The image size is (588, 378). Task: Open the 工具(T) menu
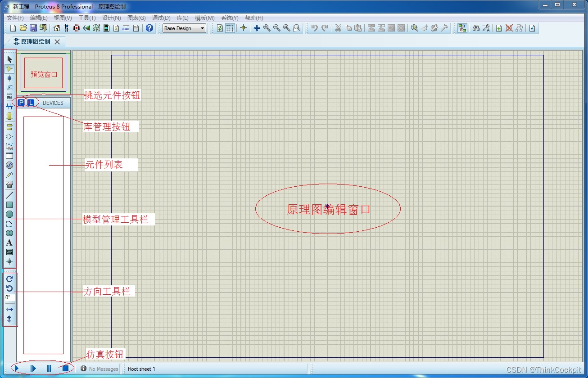[x=87, y=18]
